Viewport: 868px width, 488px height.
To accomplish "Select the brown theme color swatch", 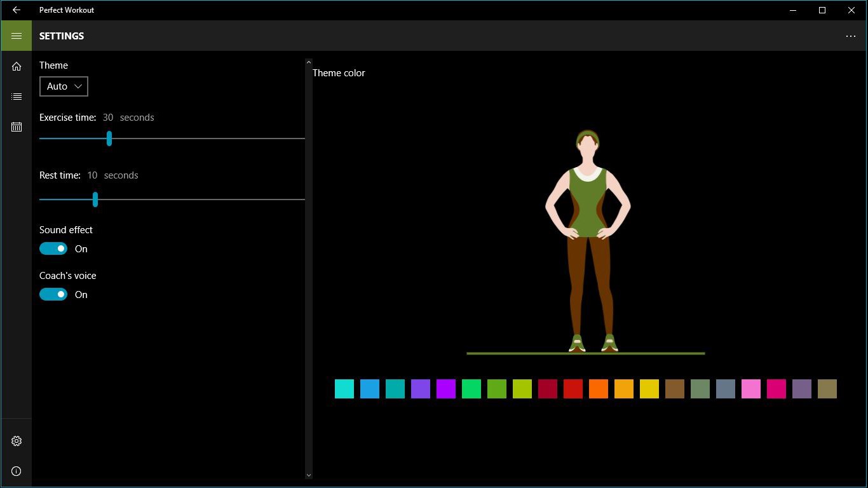I will [675, 389].
